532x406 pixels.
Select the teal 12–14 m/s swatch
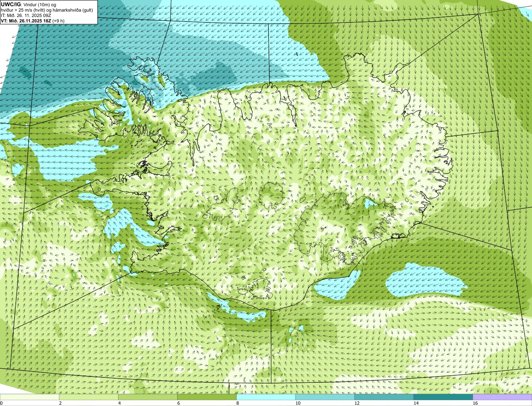(384, 397)
